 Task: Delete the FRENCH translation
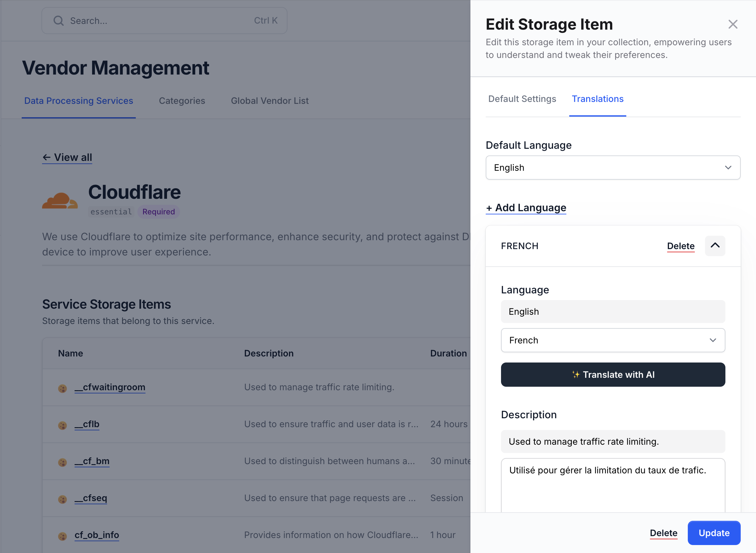click(x=680, y=246)
